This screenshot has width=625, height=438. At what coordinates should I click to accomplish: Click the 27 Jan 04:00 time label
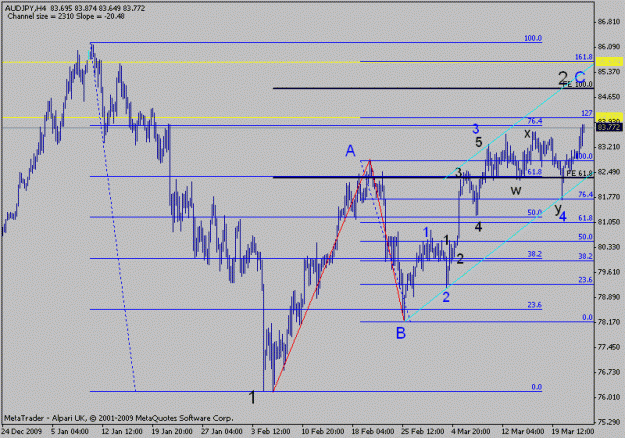[222, 431]
